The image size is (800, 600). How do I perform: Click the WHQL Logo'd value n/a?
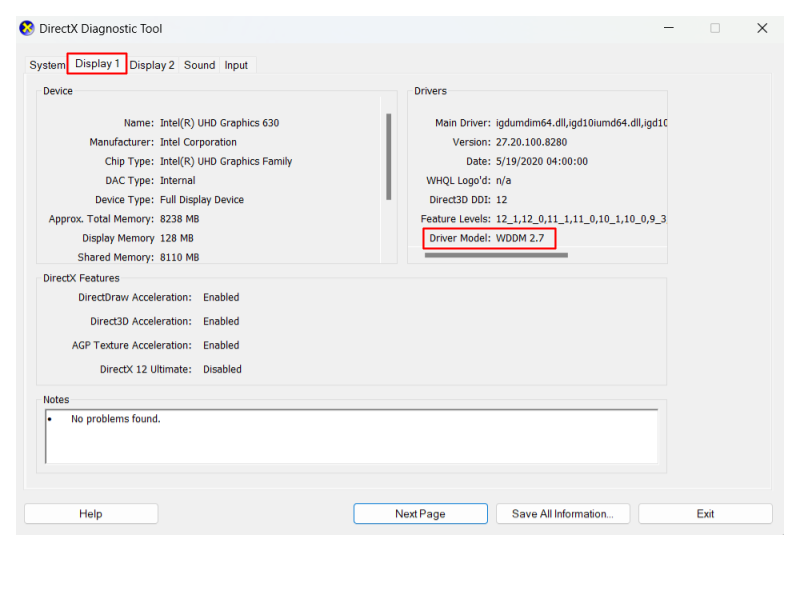pyautogui.click(x=503, y=181)
